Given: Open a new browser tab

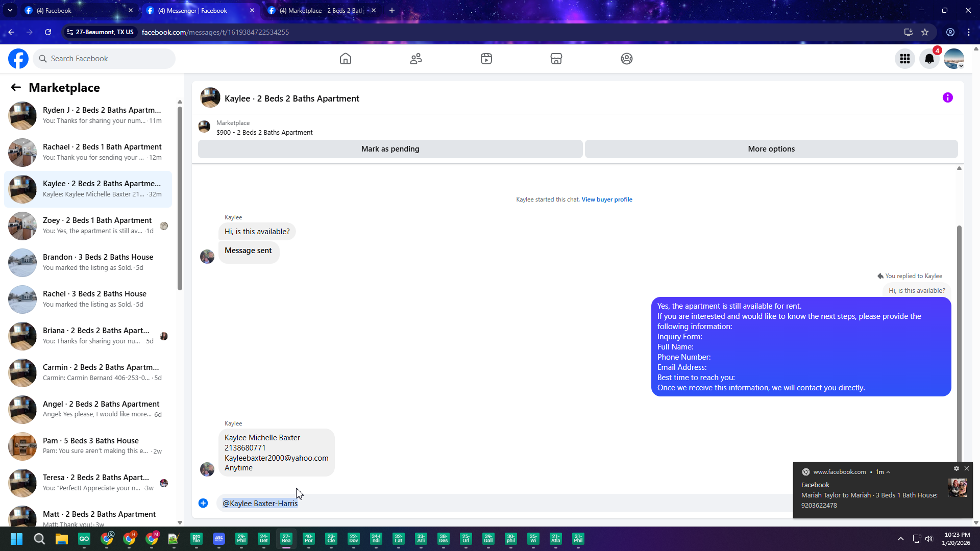Looking at the screenshot, I should (392, 10).
